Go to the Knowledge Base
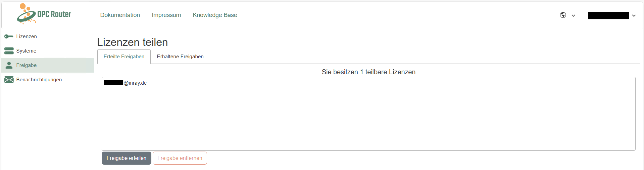Viewport: 644px width, 170px height. pyautogui.click(x=215, y=15)
